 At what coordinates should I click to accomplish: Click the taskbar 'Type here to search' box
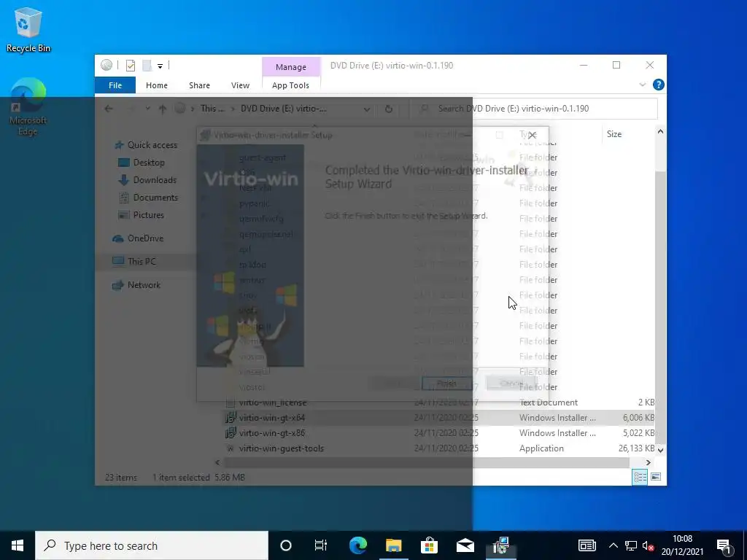(x=152, y=545)
